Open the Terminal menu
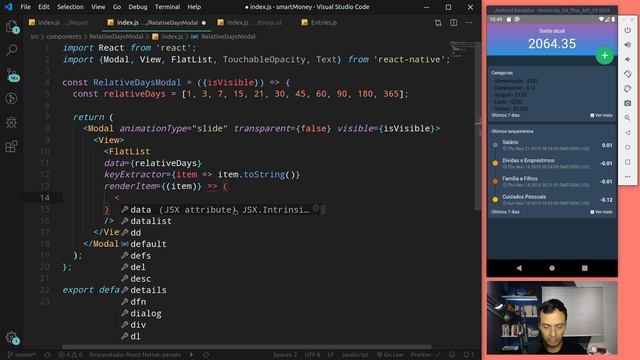 (167, 7)
